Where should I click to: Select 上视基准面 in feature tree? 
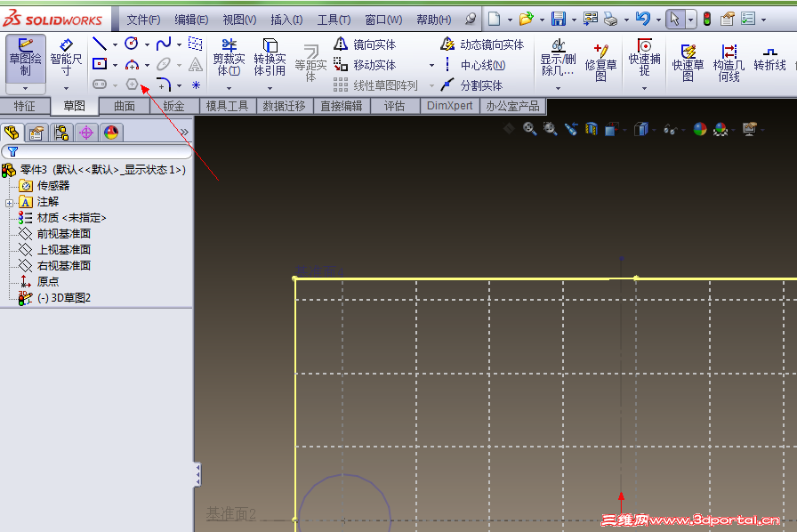pyautogui.click(x=54, y=250)
